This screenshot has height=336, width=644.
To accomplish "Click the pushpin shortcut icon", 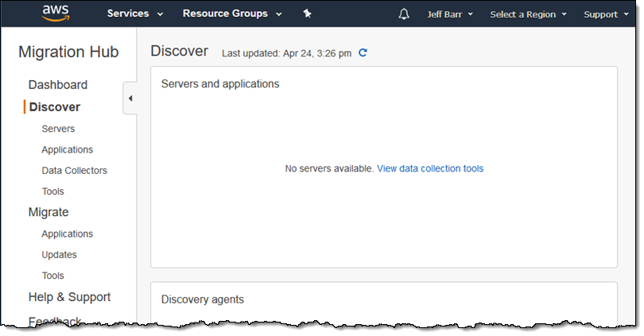I will [308, 14].
